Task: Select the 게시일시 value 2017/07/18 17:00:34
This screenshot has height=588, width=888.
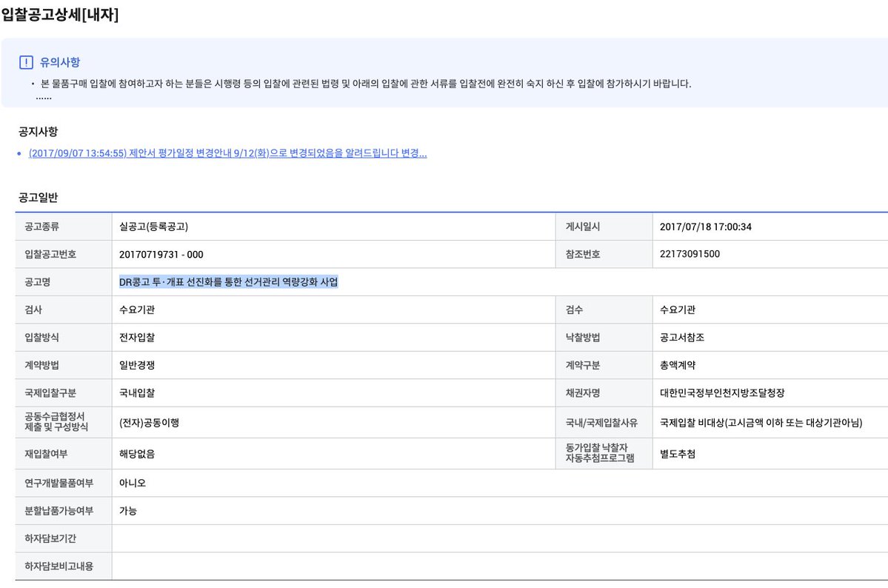Action: [x=706, y=227]
